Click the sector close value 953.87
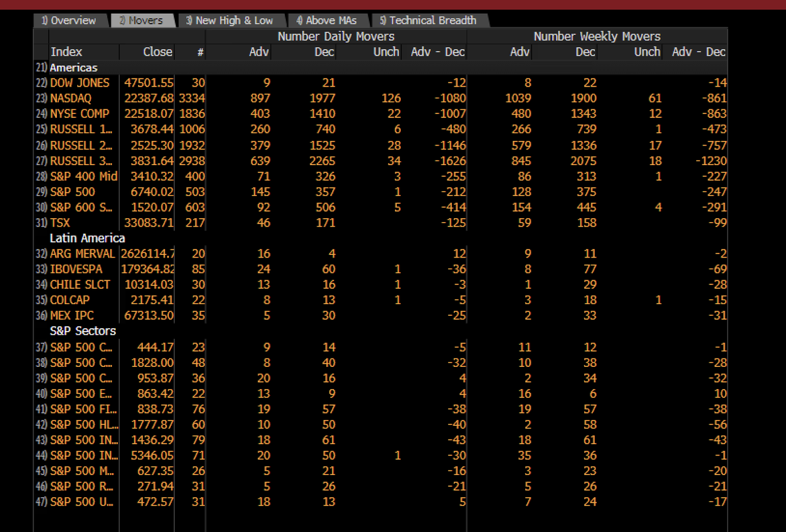This screenshot has width=786, height=532. 156,378
